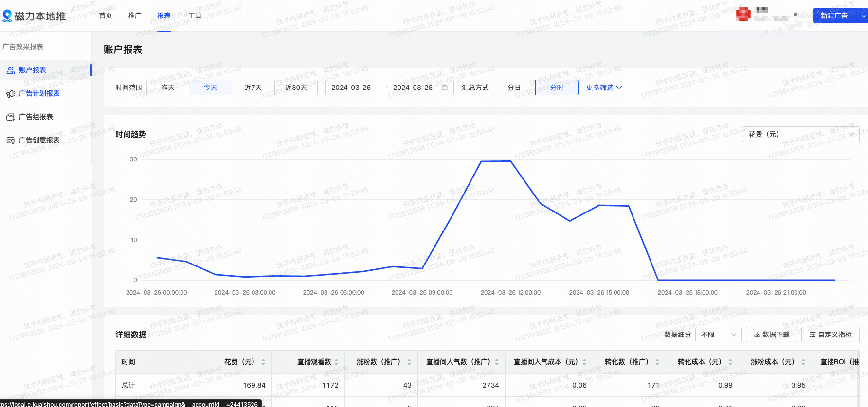868x407 pixels.
Task: Sort 转化成本（元）column arrows
Action: pyautogui.click(x=730, y=362)
